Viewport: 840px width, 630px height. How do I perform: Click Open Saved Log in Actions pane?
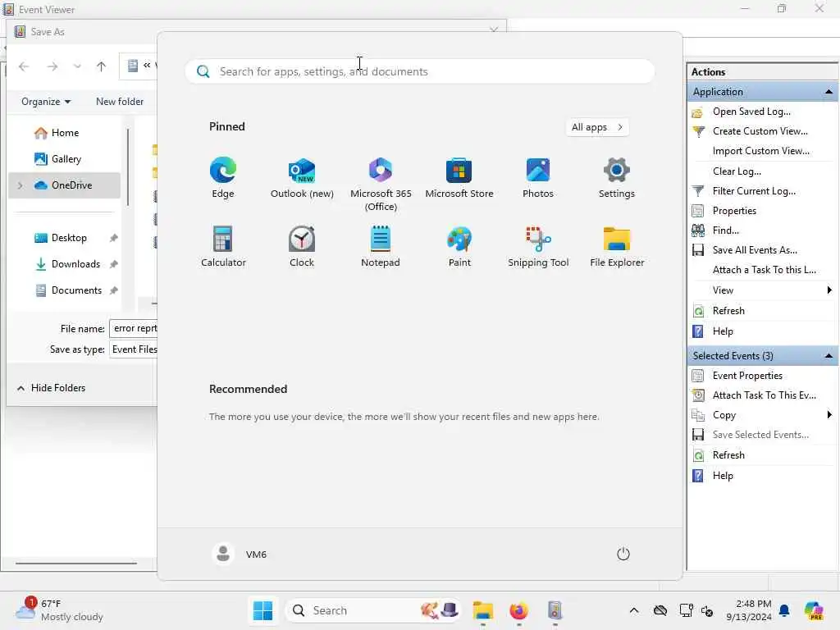[751, 112]
